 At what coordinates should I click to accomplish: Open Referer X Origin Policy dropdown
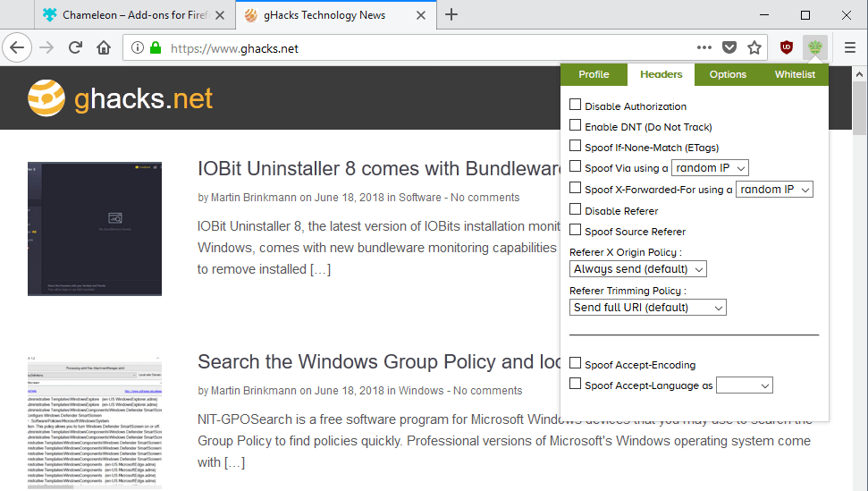(x=637, y=269)
